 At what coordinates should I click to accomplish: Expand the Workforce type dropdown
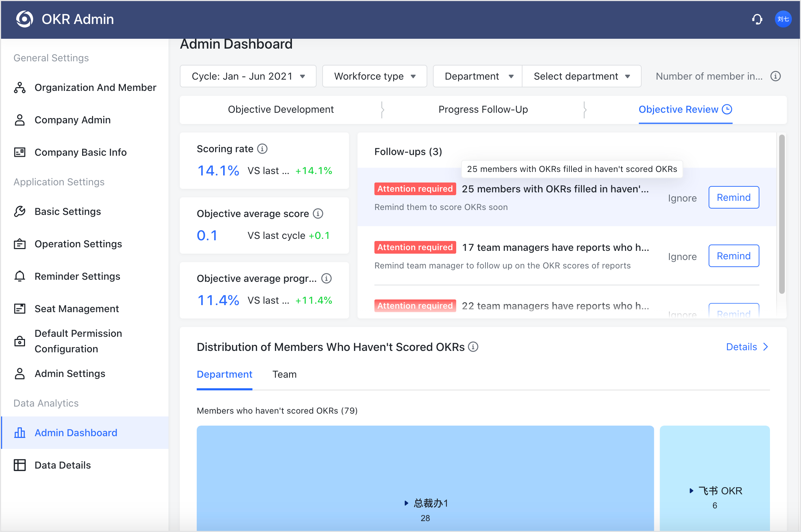[374, 76]
